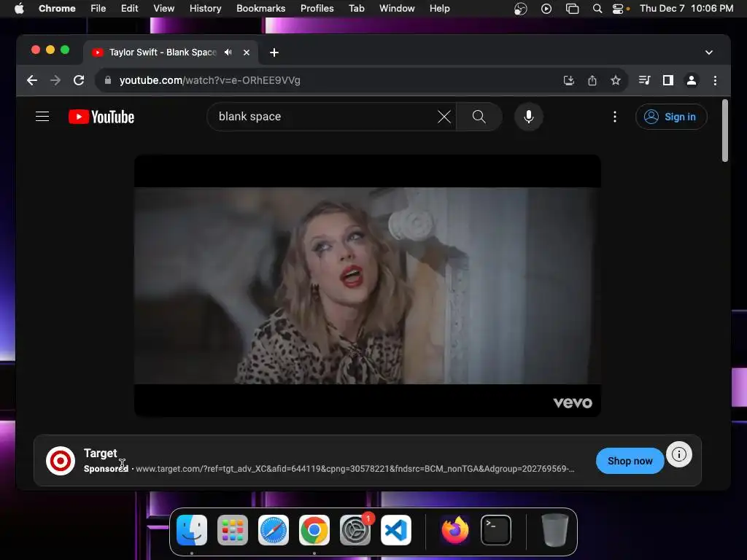Click Sign in button

pyautogui.click(x=671, y=117)
